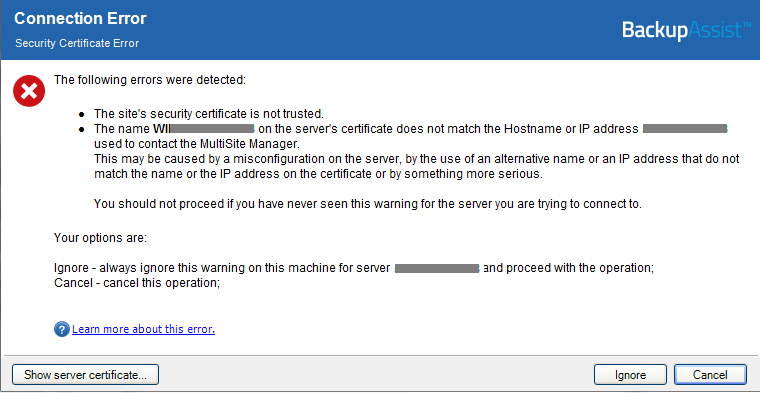Open the Learn more about this error link
The image size is (760, 393).
(x=143, y=330)
